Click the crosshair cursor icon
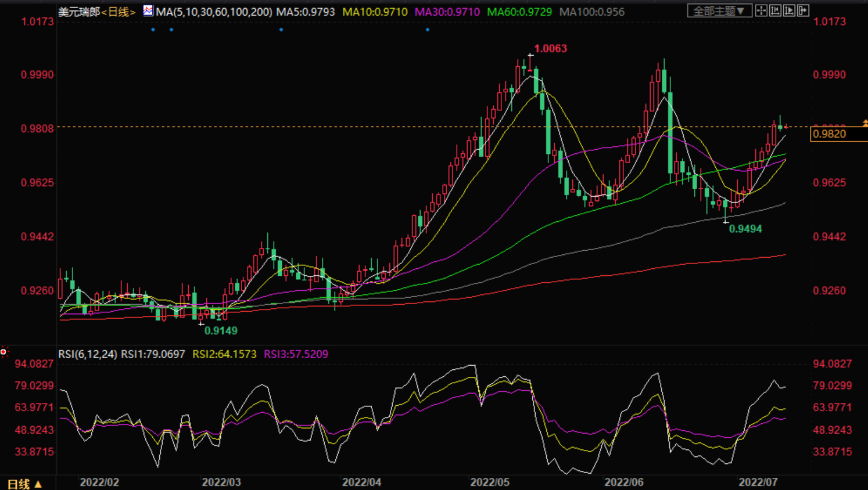 point(761,10)
